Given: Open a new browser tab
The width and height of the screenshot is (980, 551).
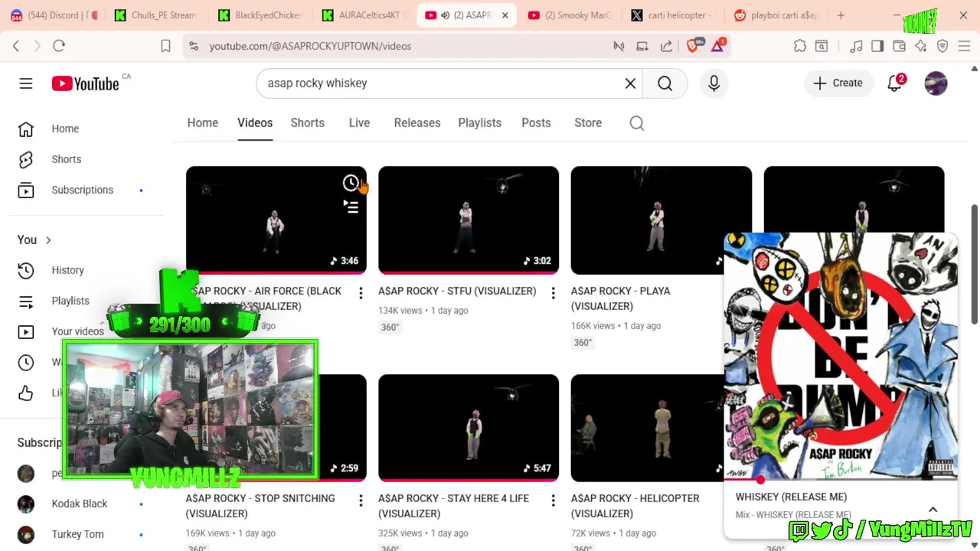Looking at the screenshot, I should tap(841, 15).
